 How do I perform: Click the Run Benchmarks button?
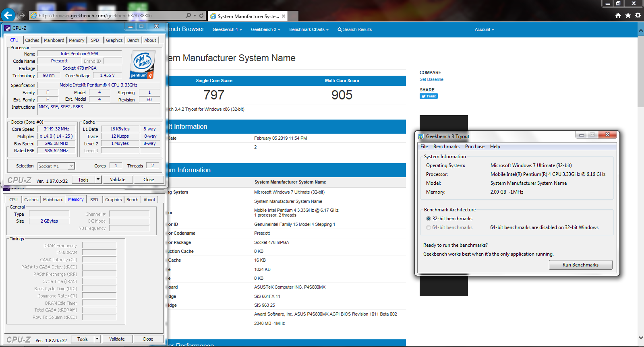click(580, 265)
